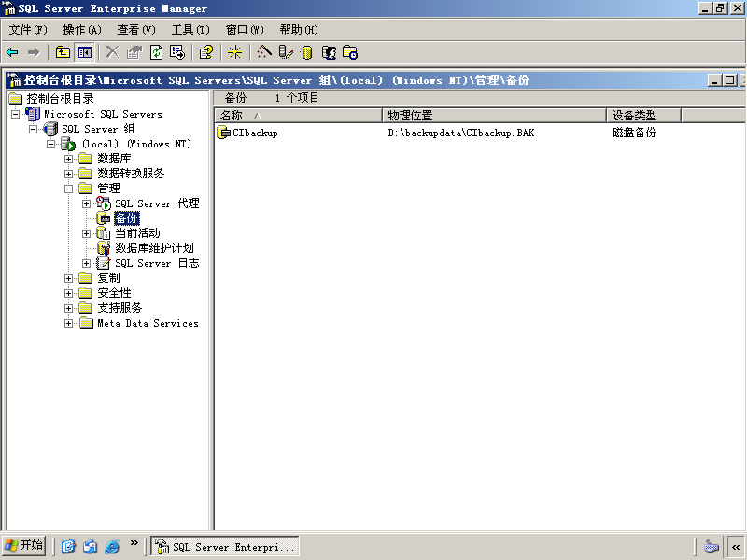747x560 pixels.
Task: Click the New Login person icon
Action: click(330, 52)
